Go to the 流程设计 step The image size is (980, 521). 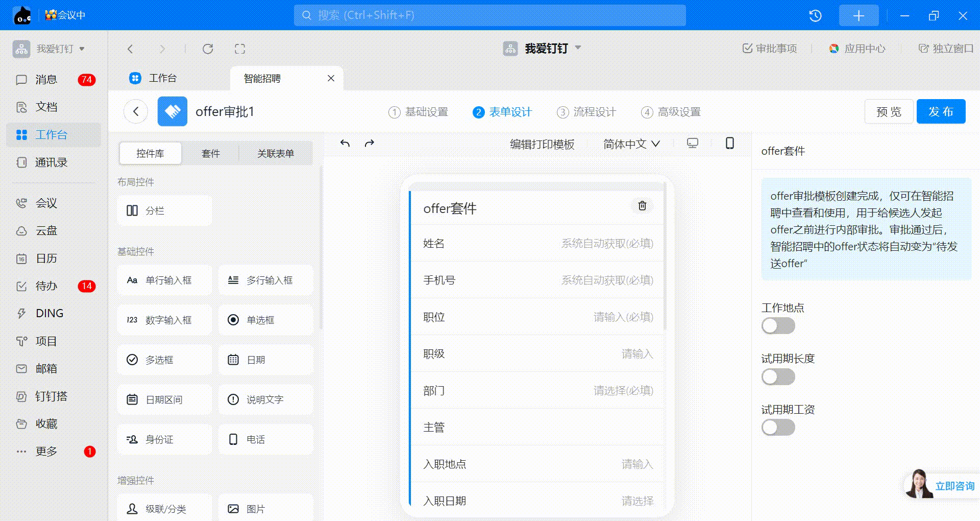[586, 112]
